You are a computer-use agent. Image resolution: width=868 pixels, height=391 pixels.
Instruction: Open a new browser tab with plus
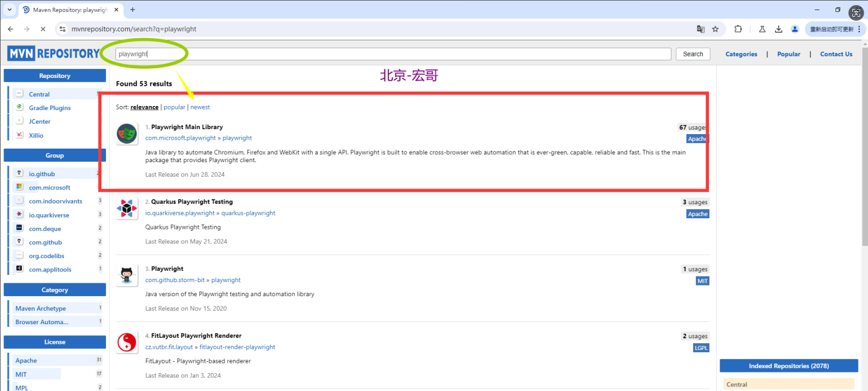pos(133,10)
